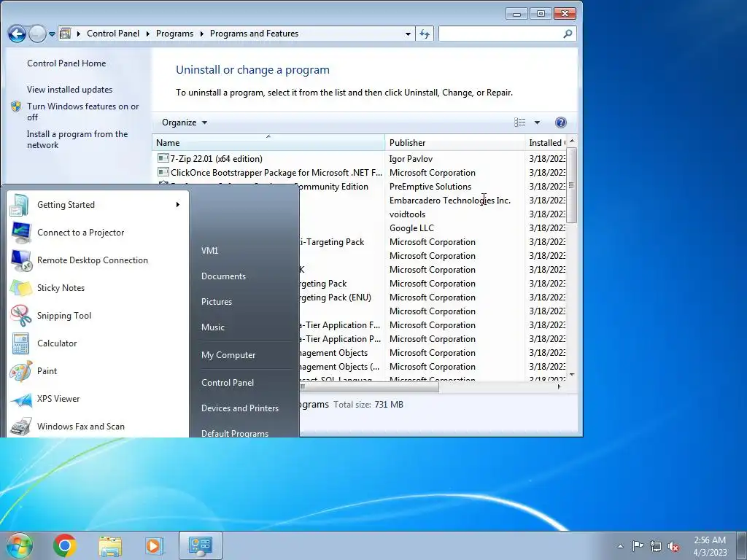
Task: Open Music from the Start menu
Action: tap(213, 327)
